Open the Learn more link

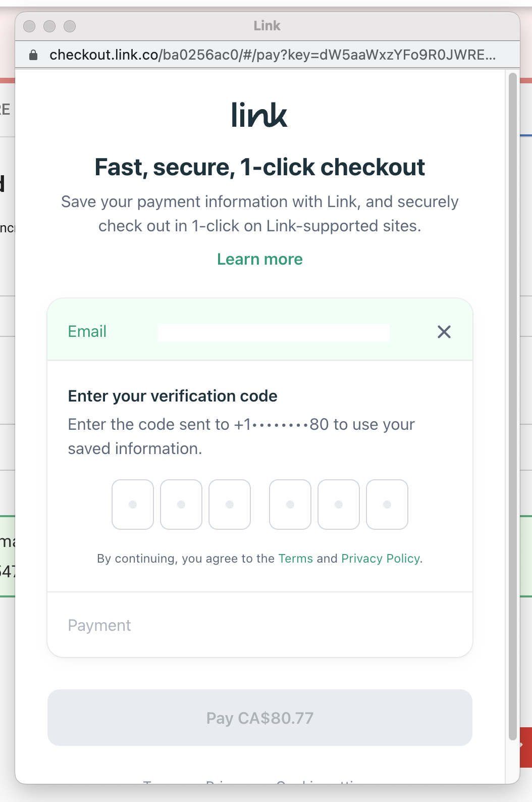coord(259,259)
